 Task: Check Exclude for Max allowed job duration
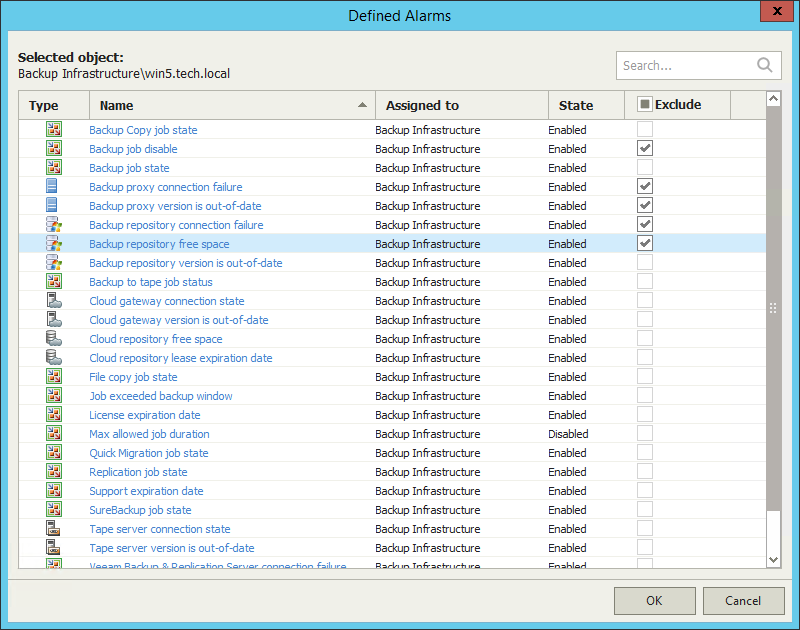(645, 433)
